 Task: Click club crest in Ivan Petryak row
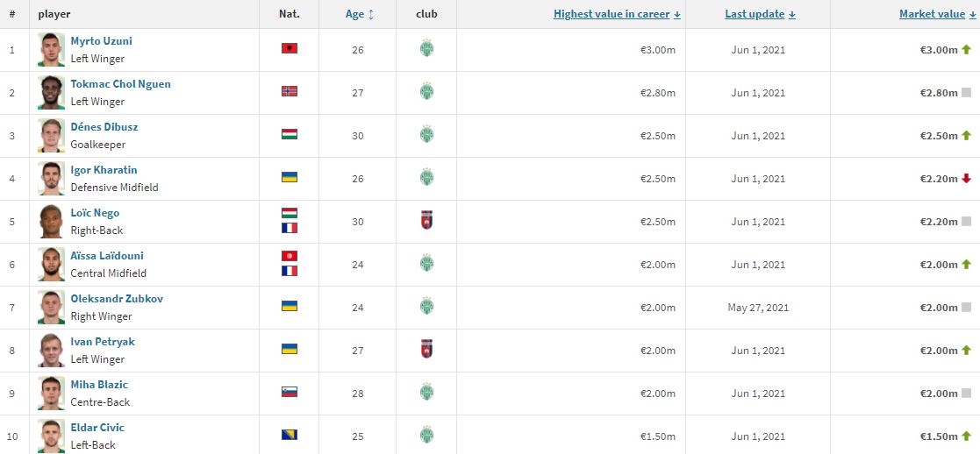[427, 349]
